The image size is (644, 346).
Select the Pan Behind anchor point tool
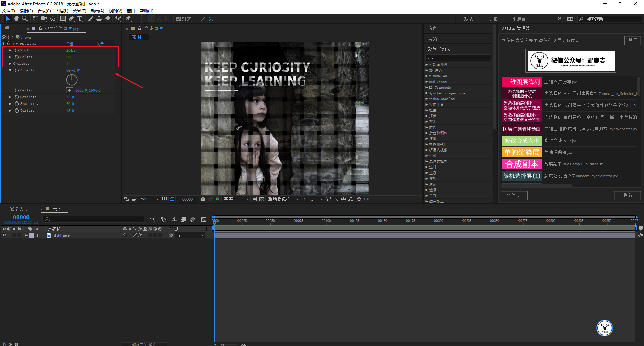(x=53, y=19)
